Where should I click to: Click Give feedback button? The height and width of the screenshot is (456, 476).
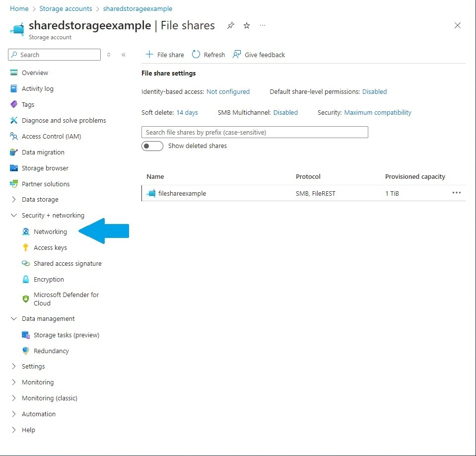point(259,55)
